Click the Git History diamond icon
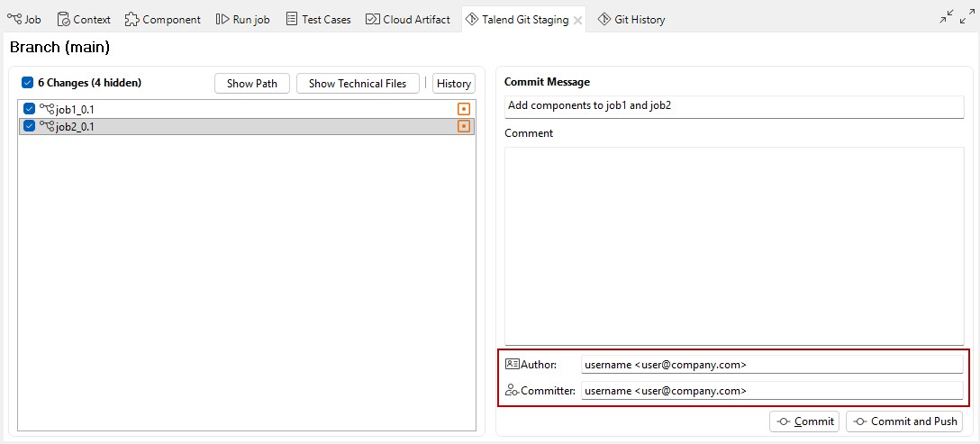 pyautogui.click(x=603, y=20)
